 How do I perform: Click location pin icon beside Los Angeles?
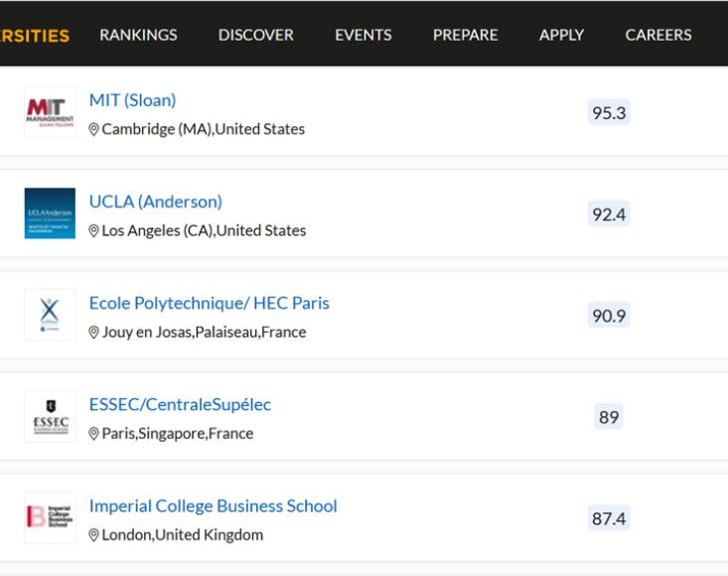[x=93, y=230]
